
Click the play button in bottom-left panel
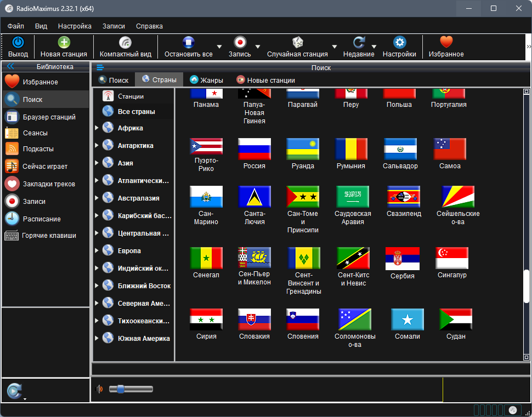click(14, 391)
